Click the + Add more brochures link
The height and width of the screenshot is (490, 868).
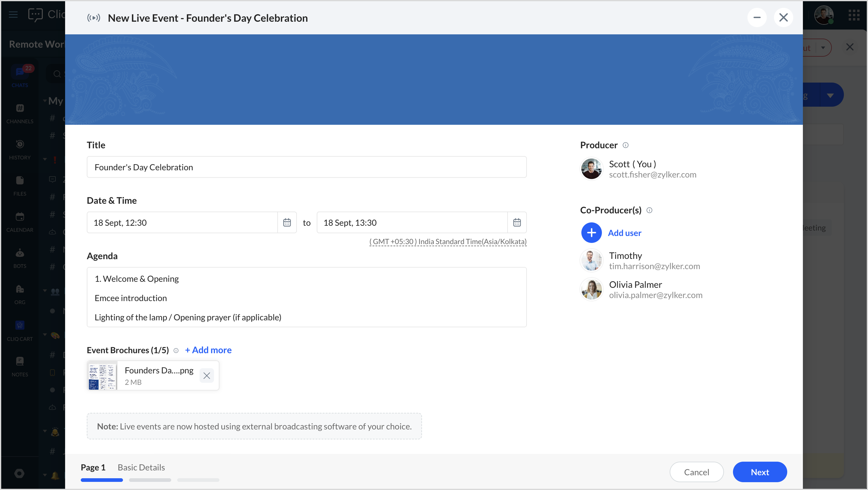(208, 350)
